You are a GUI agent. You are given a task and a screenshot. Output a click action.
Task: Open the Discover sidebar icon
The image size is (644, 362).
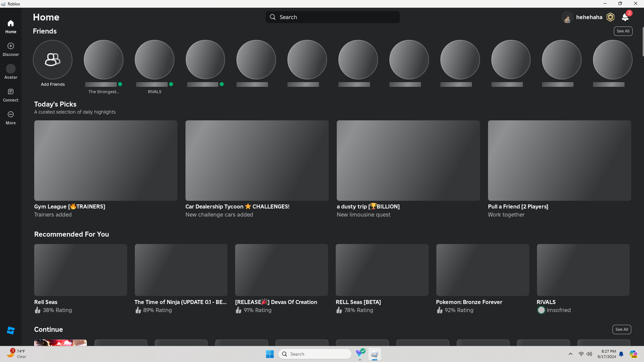(11, 46)
